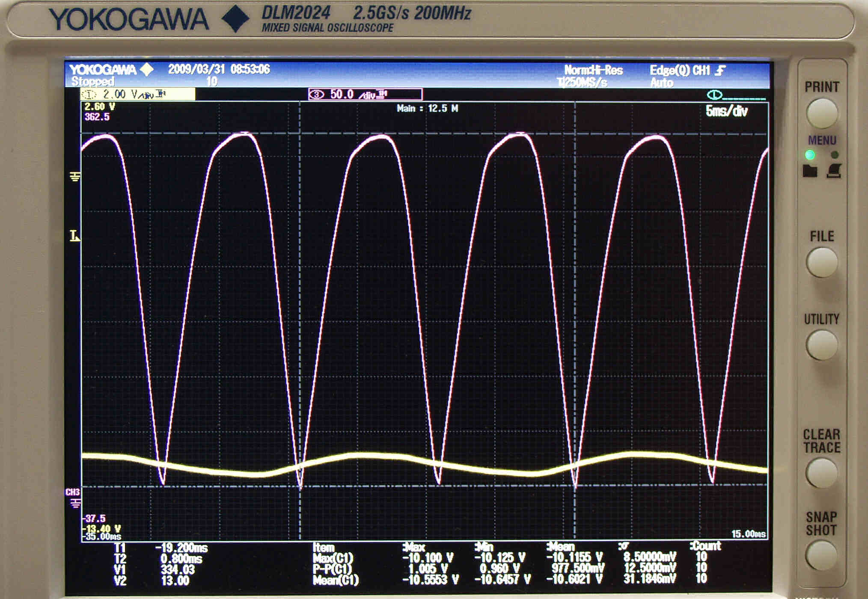Click the yellow CH1 ground level marker
Screen dimensions: 868x599
(x=75, y=176)
